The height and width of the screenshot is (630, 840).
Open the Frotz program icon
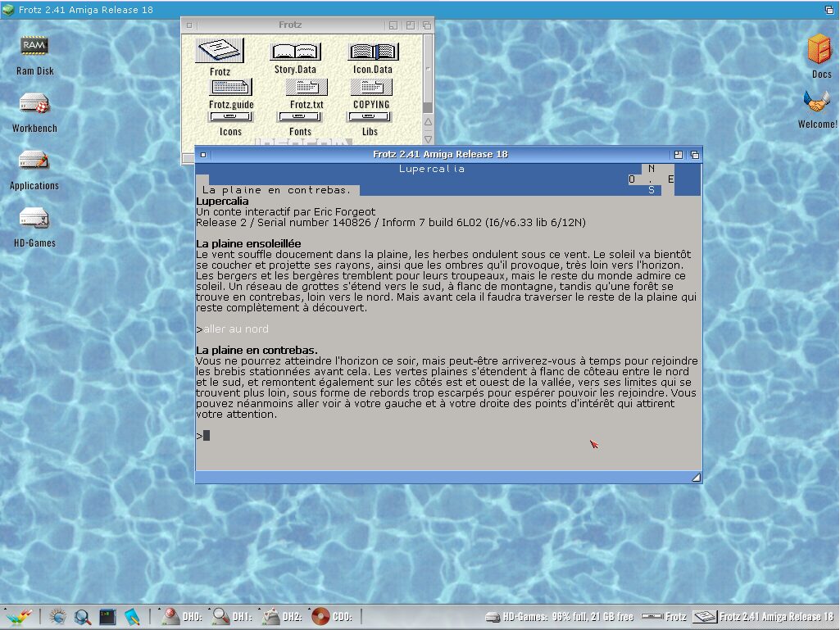[x=220, y=52]
